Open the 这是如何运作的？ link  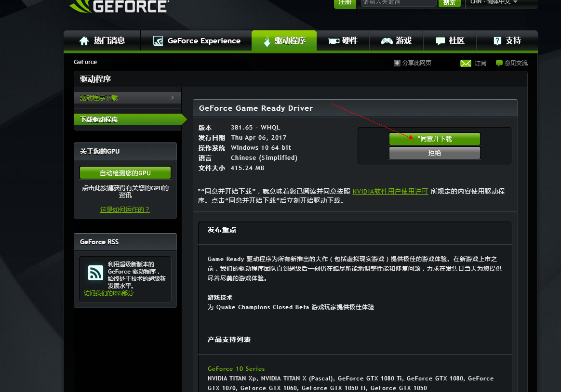(125, 209)
